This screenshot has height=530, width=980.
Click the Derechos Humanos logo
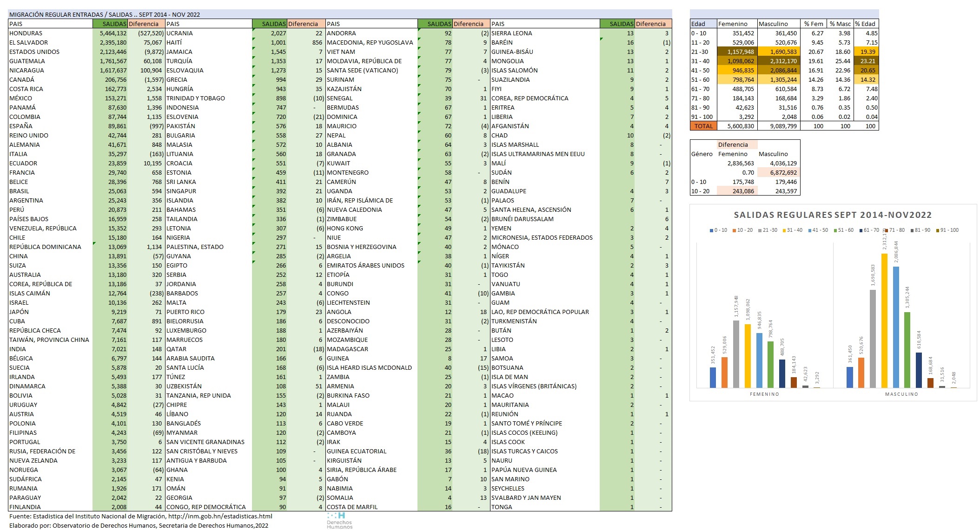(x=339, y=520)
